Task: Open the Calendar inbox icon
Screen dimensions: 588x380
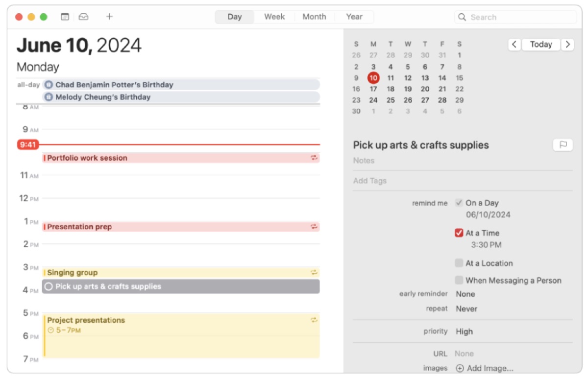Action: [83, 16]
